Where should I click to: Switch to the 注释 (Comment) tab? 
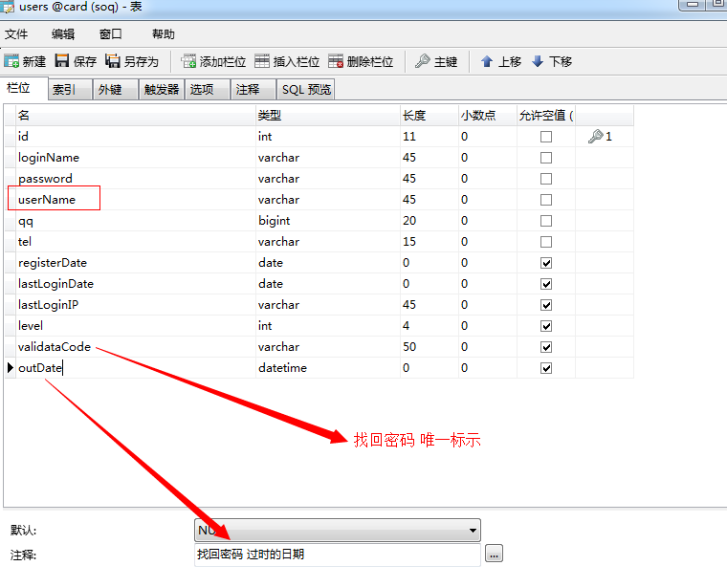click(253, 89)
